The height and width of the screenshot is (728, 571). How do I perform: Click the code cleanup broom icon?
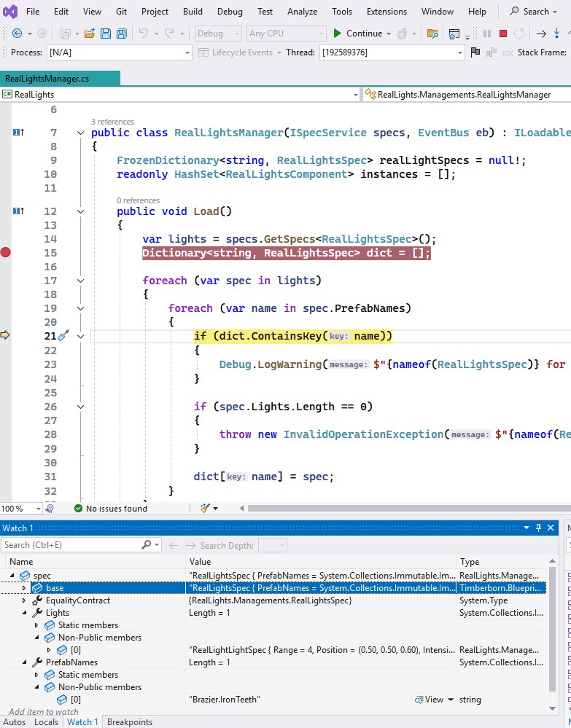click(x=206, y=509)
